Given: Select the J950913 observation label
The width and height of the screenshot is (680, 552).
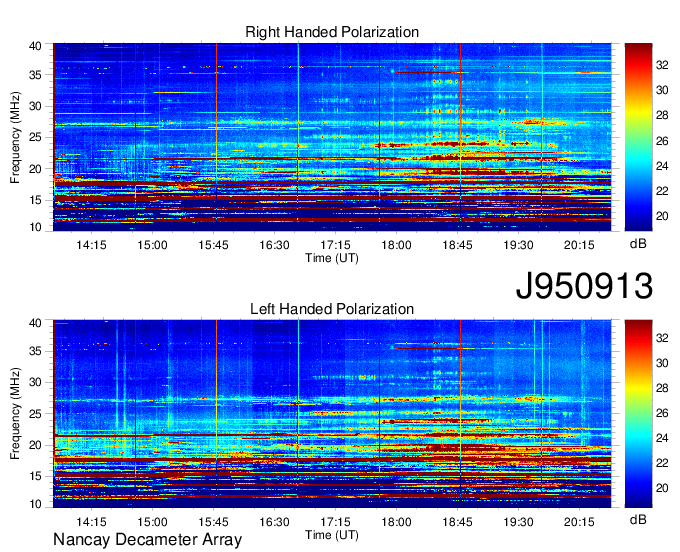Looking at the screenshot, I should [x=584, y=285].
